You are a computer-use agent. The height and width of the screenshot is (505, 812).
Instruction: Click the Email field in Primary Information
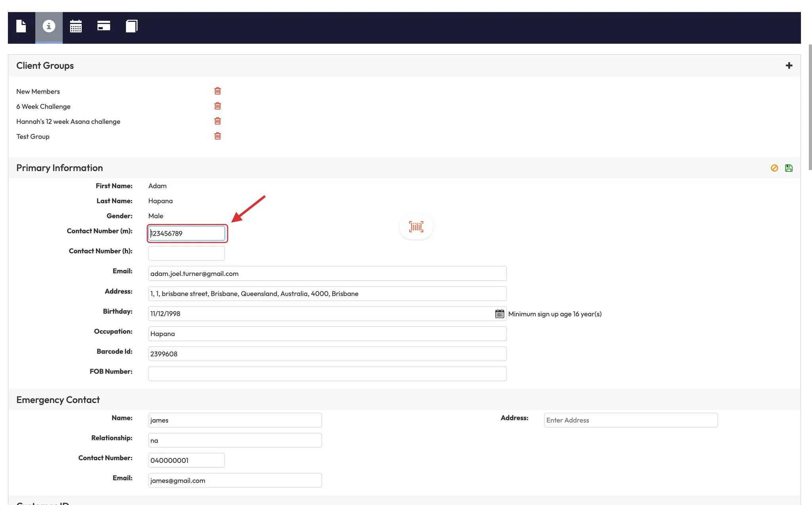tap(327, 273)
